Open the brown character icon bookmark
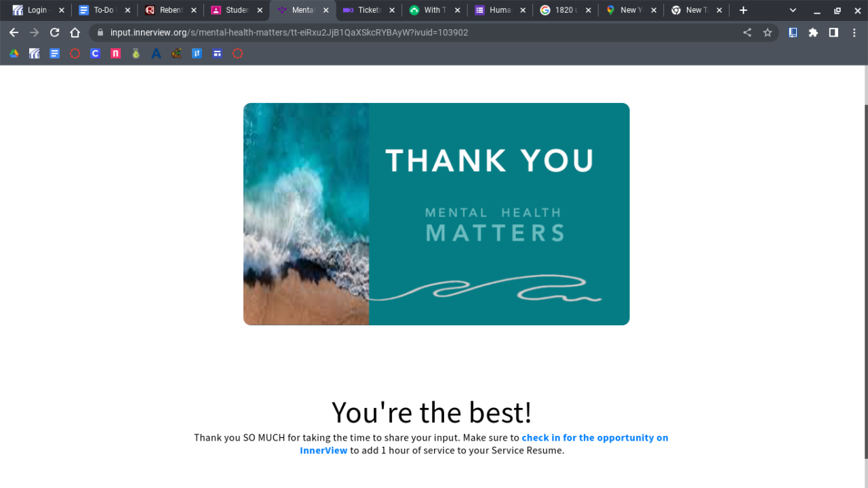 click(176, 54)
